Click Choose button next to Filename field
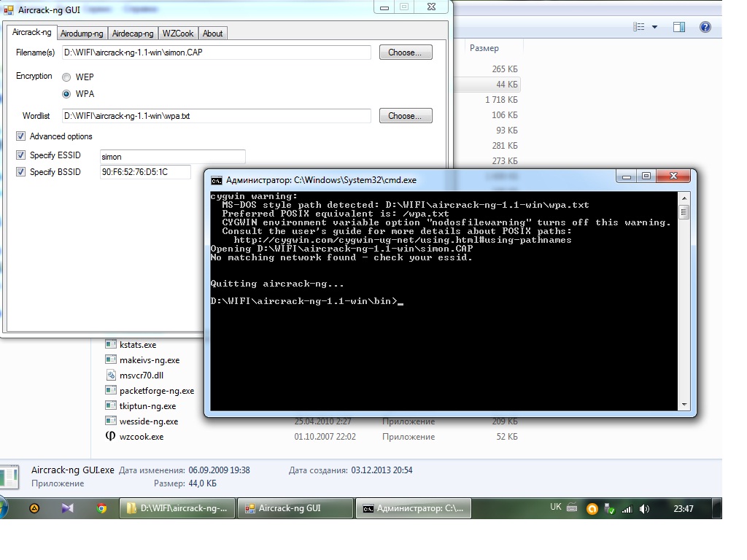The width and height of the screenshot is (747, 560). coord(406,52)
